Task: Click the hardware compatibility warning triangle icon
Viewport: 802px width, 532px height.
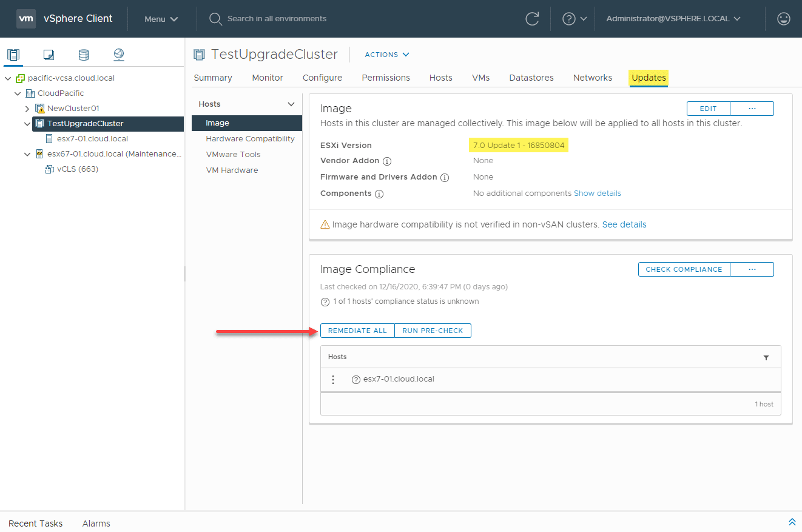Action: (325, 225)
